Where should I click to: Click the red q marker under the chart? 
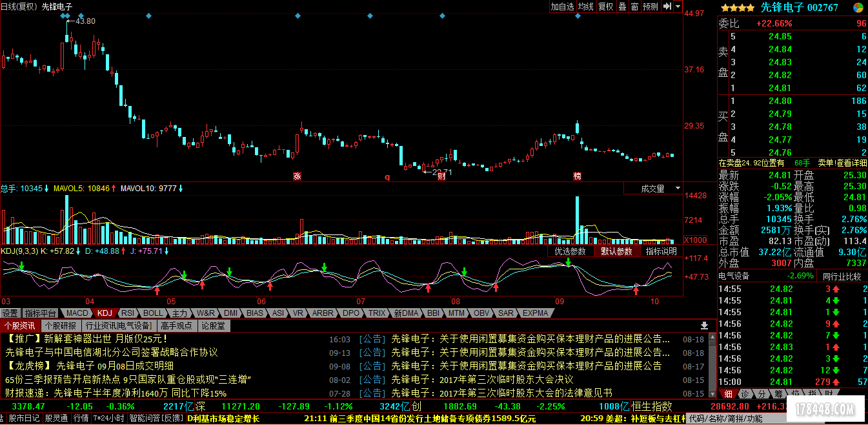click(387, 176)
